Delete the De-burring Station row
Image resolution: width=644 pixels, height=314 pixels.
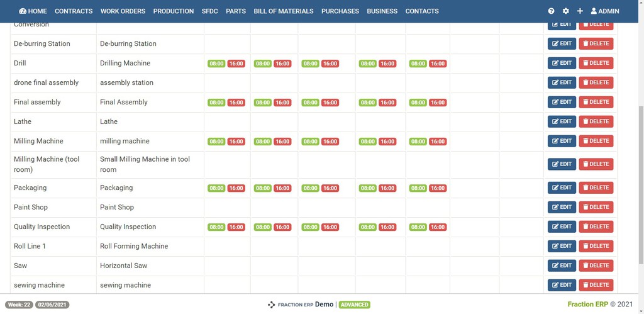596,43
